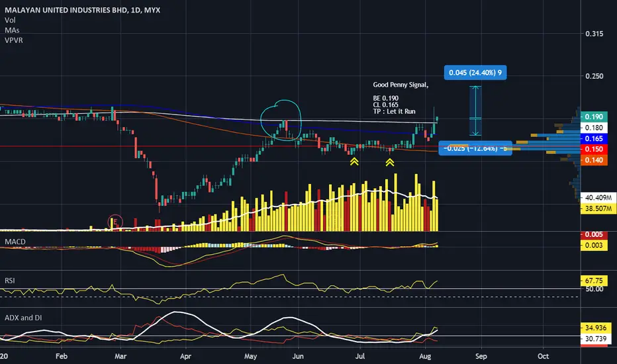Image resolution: width=617 pixels, height=364 pixels.
Task: Click the Jul time axis label
Action: [x=360, y=356]
